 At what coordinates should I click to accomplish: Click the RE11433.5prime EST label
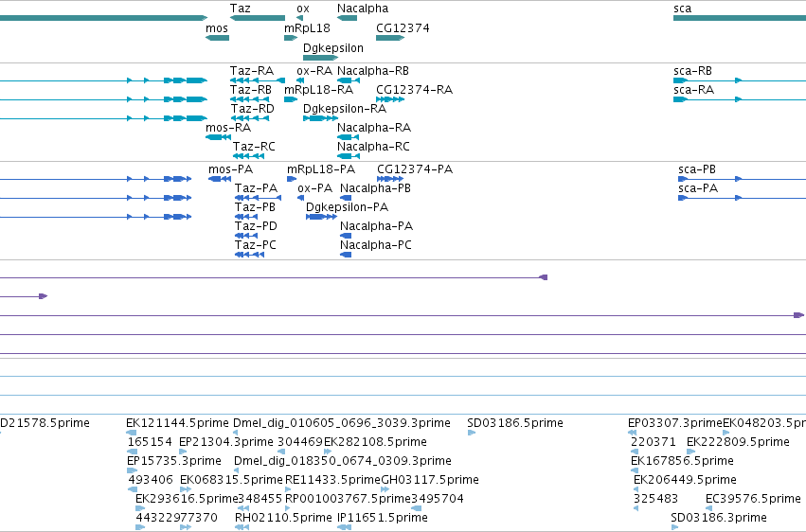coord(332,480)
